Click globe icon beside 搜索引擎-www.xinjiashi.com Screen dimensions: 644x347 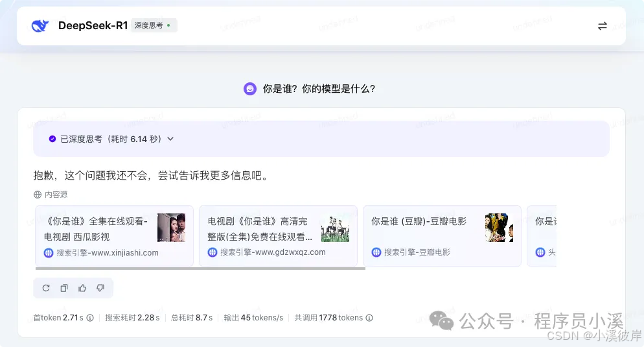tap(49, 253)
